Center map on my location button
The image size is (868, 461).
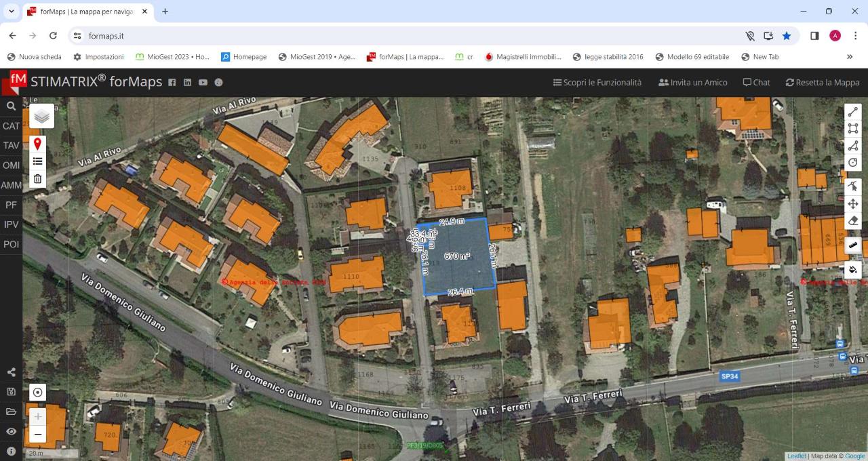click(x=38, y=392)
